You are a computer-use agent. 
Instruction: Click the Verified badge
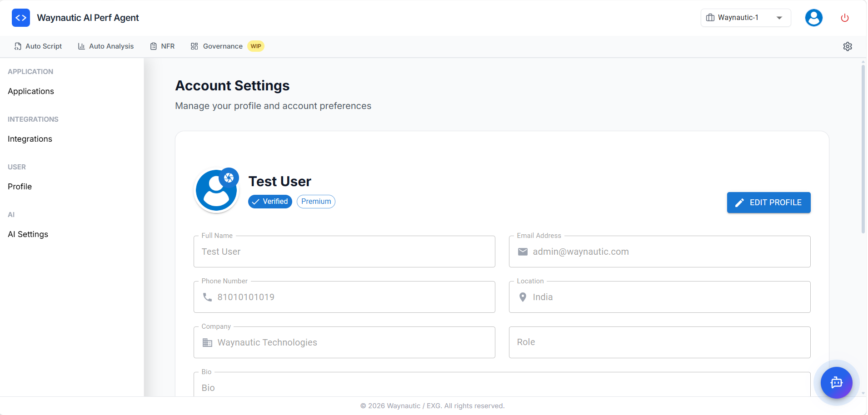click(270, 202)
